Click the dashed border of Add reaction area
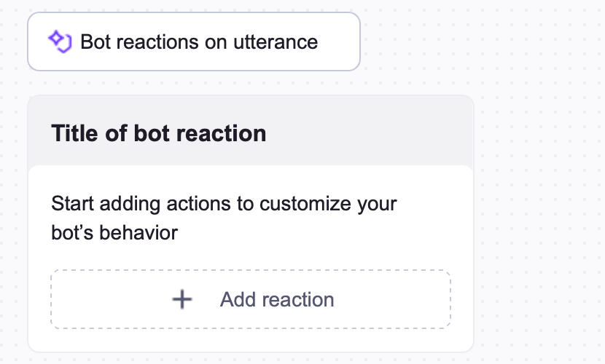 [x=251, y=272]
